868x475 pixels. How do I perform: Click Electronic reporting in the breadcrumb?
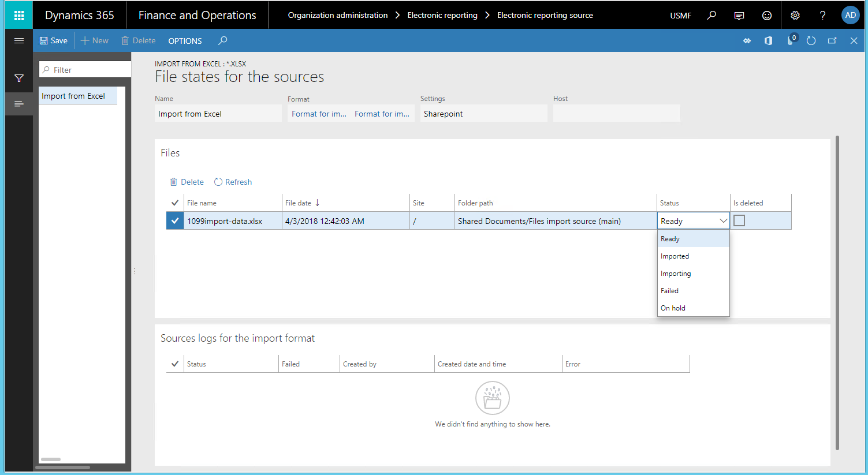tap(442, 15)
